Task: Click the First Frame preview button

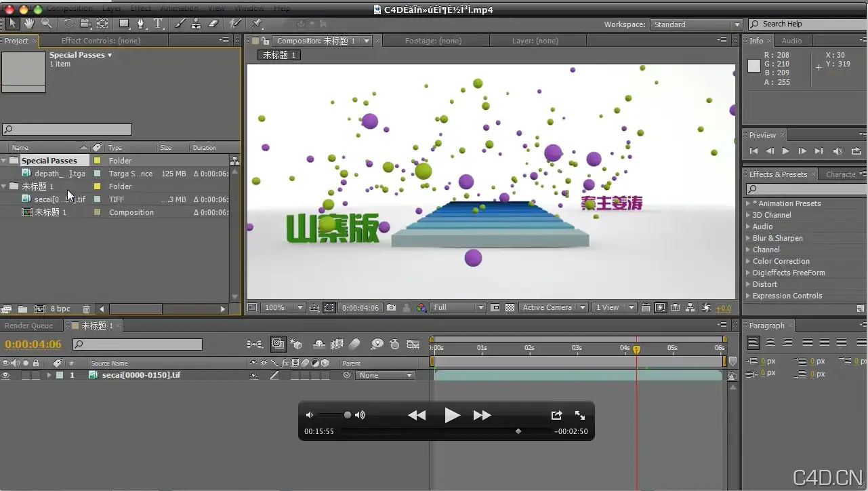Action: pyautogui.click(x=753, y=151)
